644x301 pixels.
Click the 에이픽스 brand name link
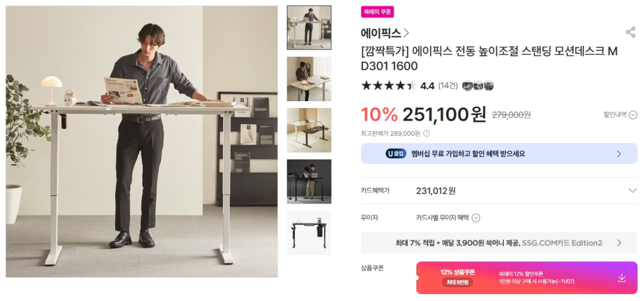point(380,33)
